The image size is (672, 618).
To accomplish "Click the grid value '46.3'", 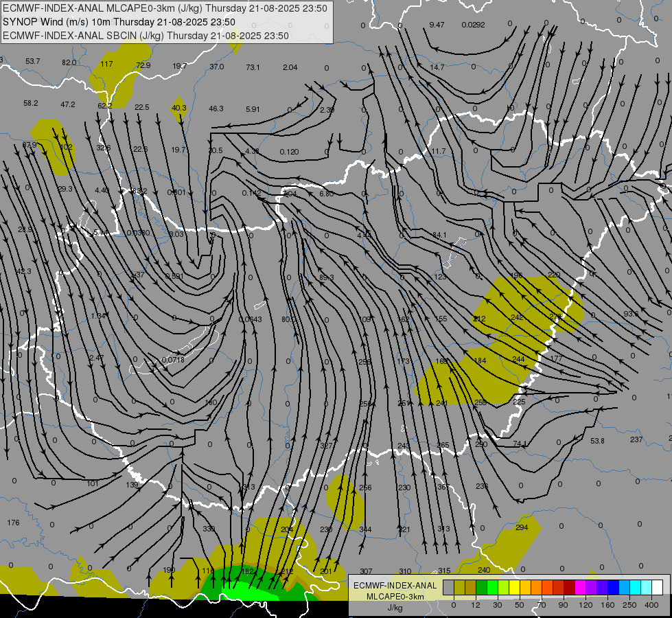I will [216, 108].
